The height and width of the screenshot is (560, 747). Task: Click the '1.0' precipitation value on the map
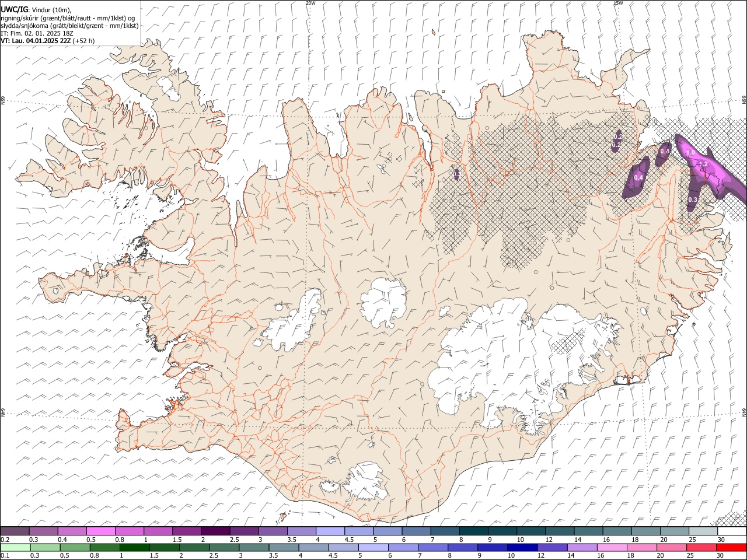(x=690, y=153)
